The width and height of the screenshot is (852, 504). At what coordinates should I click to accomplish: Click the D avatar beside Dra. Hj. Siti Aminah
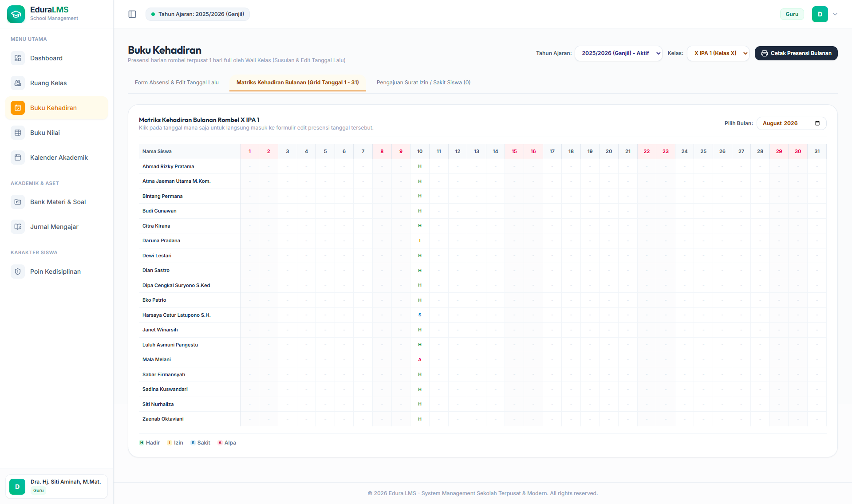click(17, 487)
